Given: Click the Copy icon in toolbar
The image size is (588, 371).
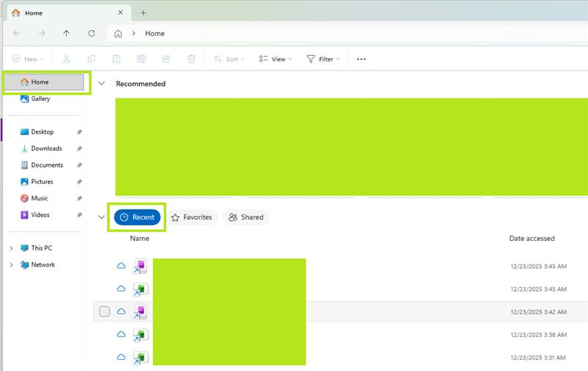Looking at the screenshot, I should (91, 59).
